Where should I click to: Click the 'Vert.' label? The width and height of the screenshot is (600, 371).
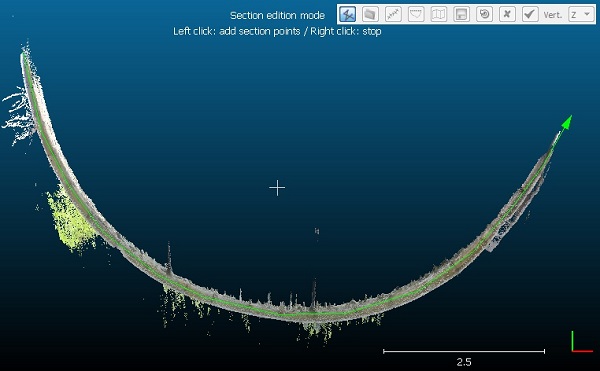click(553, 15)
